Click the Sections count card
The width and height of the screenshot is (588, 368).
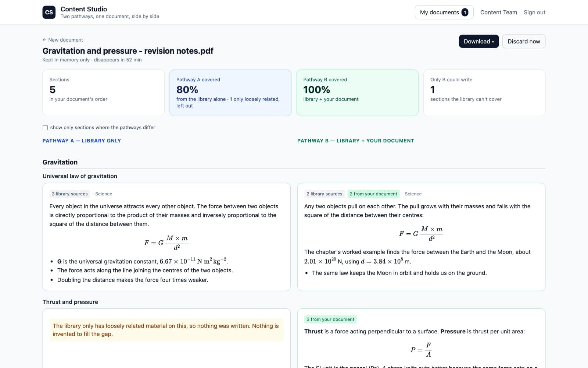coord(103,93)
